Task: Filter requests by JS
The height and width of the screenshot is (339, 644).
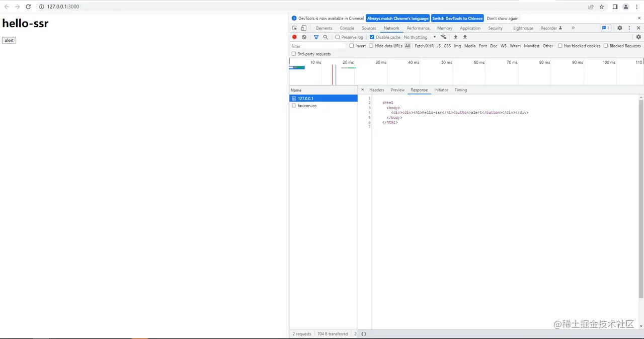Action: coord(439,46)
